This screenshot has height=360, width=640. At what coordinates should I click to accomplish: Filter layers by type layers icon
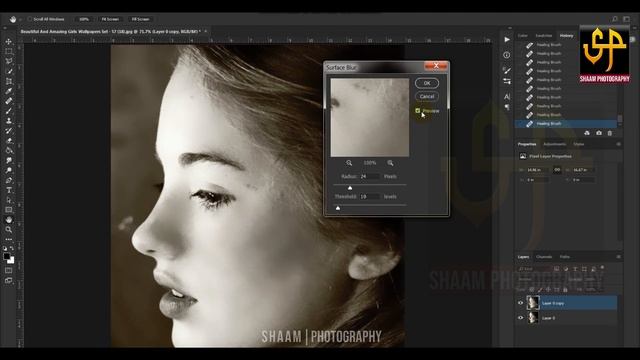click(x=575, y=269)
